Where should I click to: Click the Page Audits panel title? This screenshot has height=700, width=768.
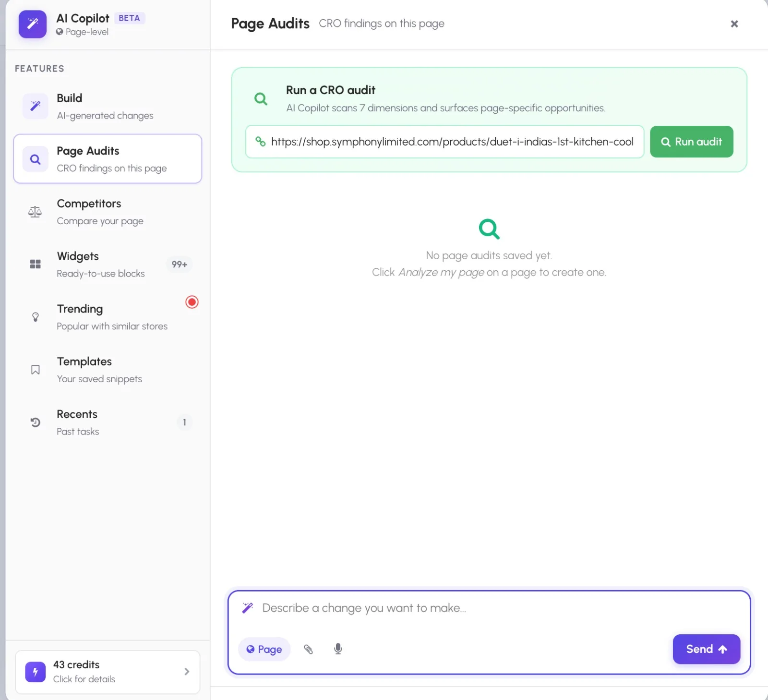coord(270,24)
